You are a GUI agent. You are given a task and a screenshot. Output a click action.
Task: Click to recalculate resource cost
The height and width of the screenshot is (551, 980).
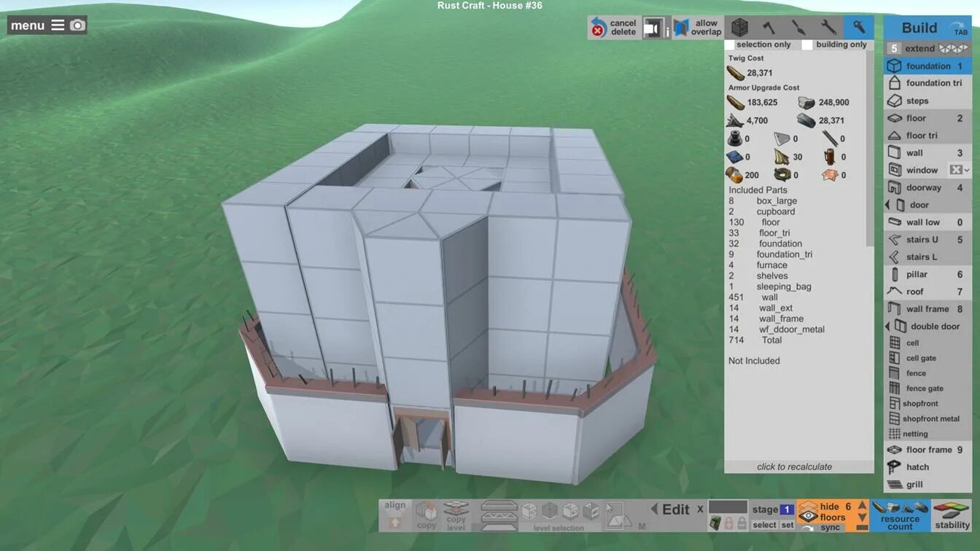[x=794, y=467]
